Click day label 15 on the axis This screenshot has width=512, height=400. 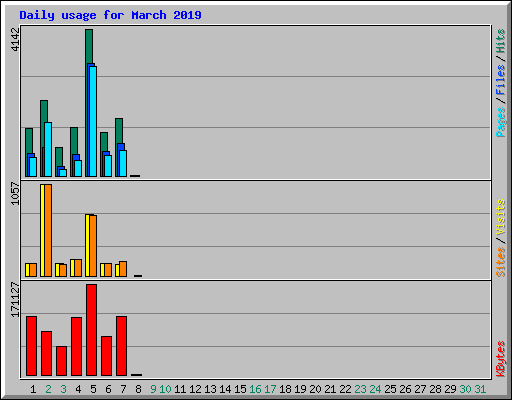pos(240,389)
